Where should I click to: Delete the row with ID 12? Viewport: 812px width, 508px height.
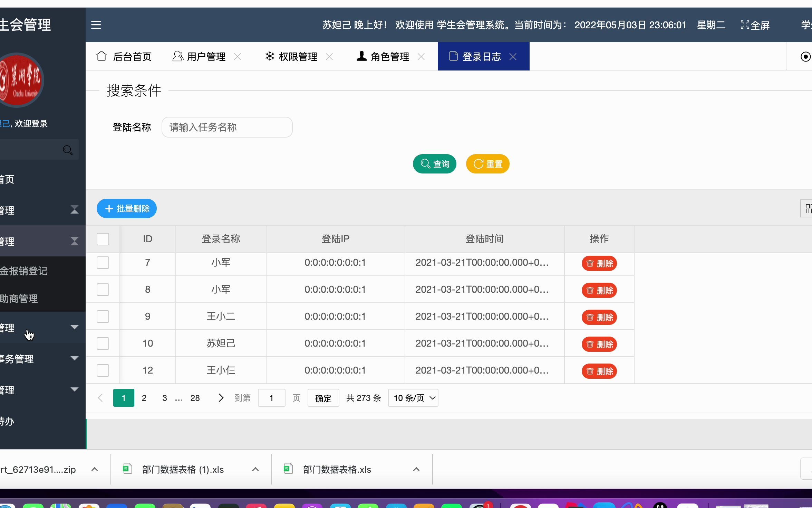[599, 371]
